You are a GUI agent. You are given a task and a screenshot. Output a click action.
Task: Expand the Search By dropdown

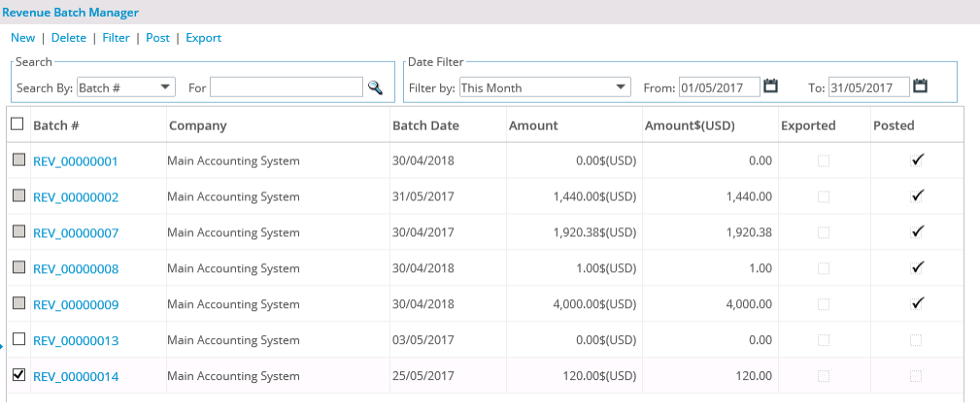[125, 87]
